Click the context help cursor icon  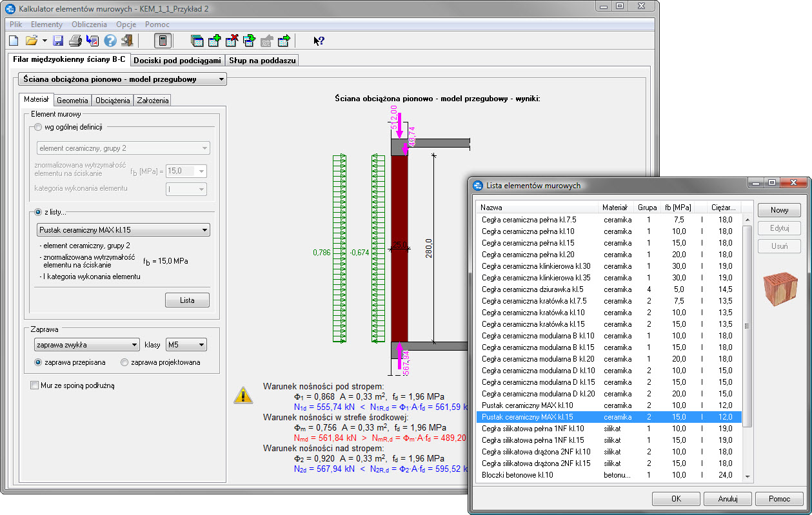319,41
